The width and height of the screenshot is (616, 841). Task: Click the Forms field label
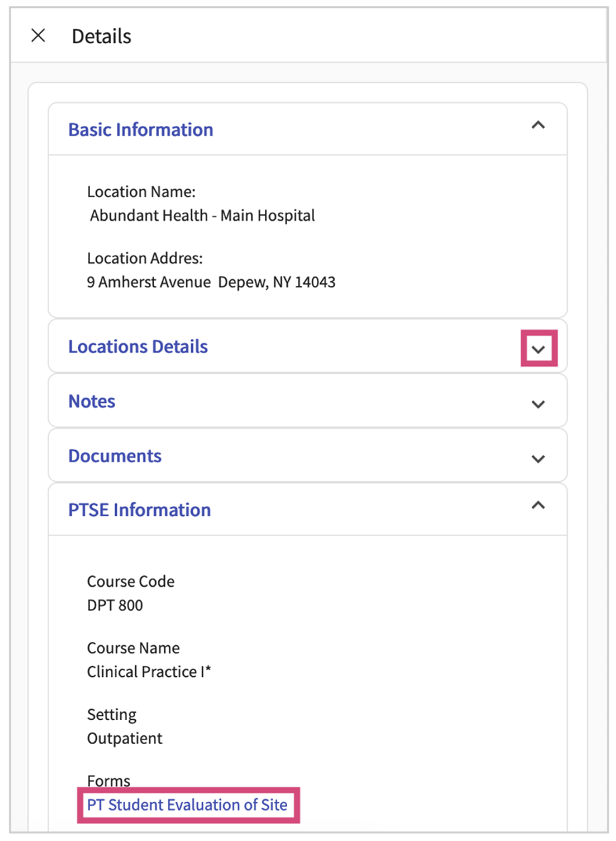pyautogui.click(x=109, y=781)
